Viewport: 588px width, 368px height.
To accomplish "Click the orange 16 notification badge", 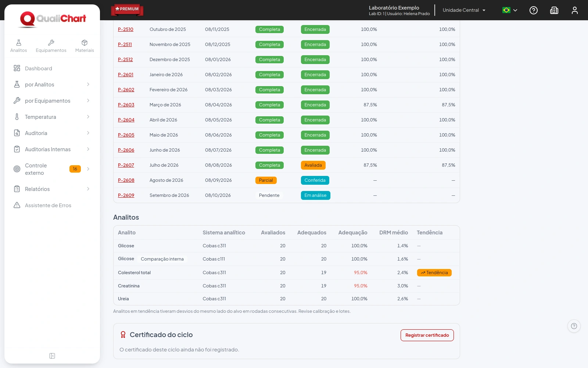I will (75, 169).
